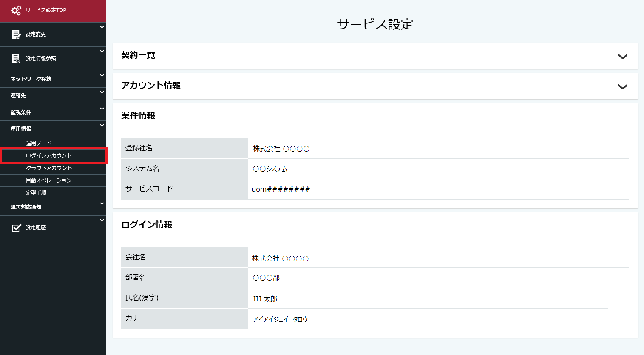644x355 pixels.
Task: Click the ○○システム value cell
Action: pyautogui.click(x=438, y=169)
